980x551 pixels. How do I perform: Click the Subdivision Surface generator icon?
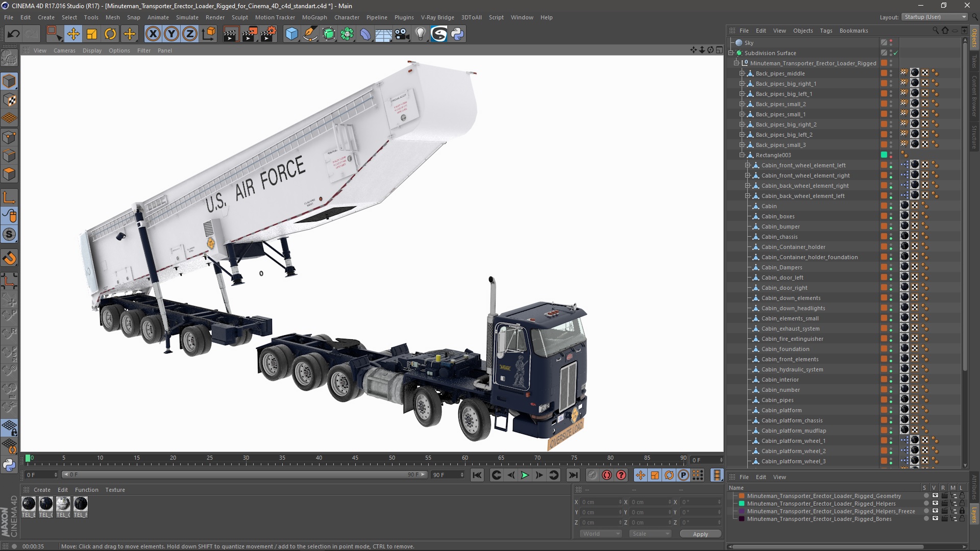pyautogui.click(x=329, y=34)
